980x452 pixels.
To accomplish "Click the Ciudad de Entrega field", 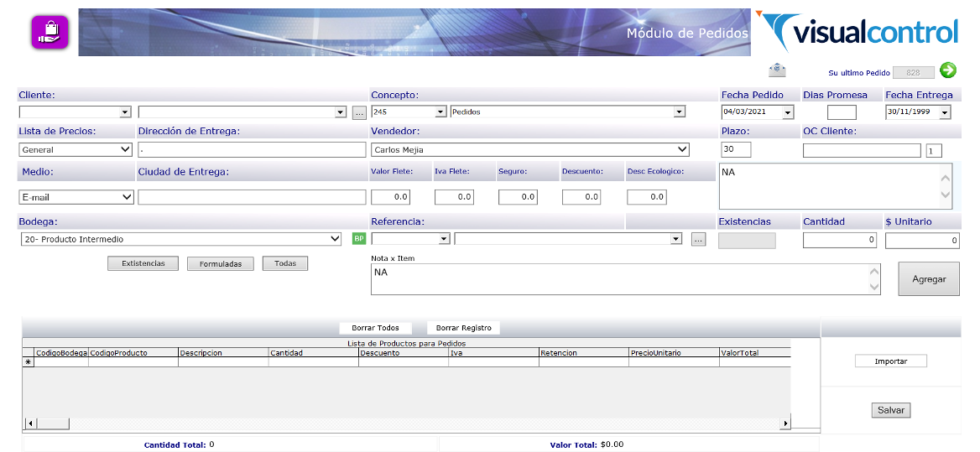I will [252, 197].
